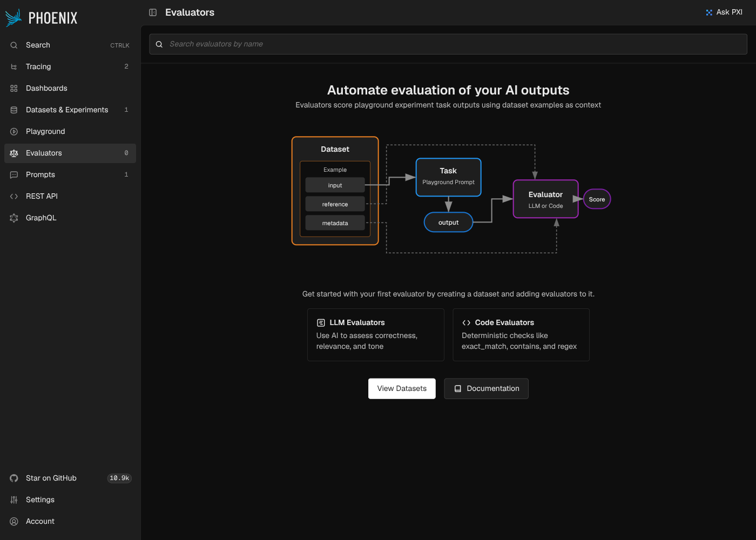Open the Dashboards section
This screenshot has height=540, width=756.
coord(70,89)
